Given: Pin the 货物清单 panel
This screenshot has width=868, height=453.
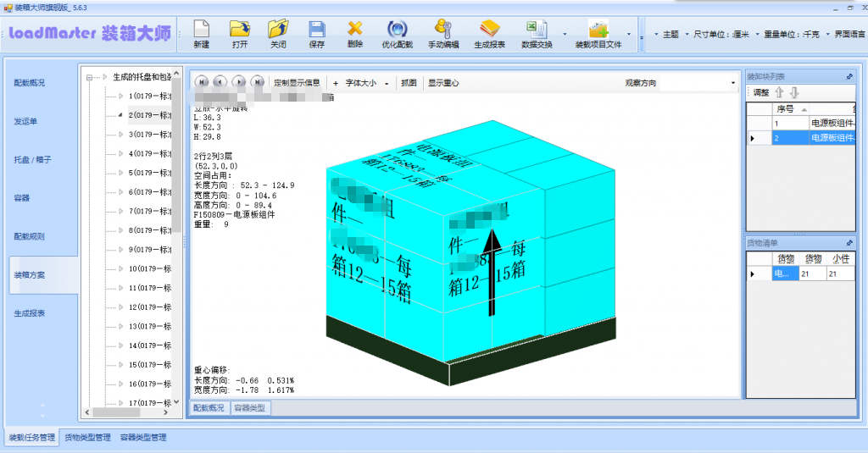Looking at the screenshot, I should (x=849, y=243).
